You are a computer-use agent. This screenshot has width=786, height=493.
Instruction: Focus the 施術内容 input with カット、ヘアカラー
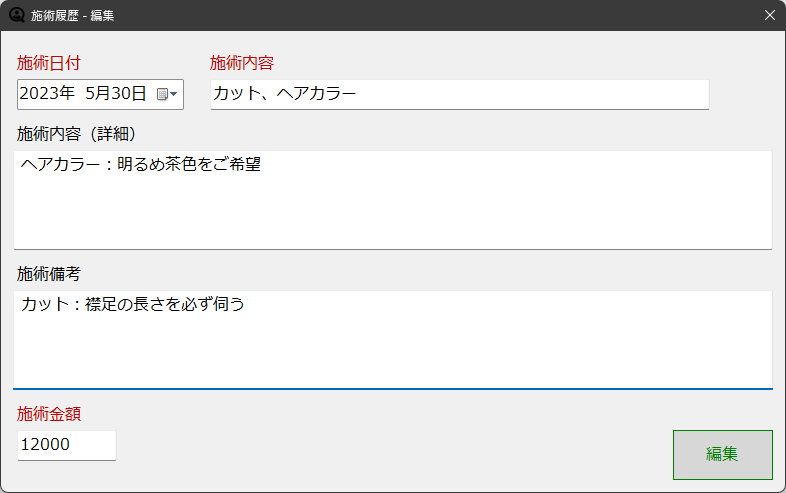[x=459, y=95]
